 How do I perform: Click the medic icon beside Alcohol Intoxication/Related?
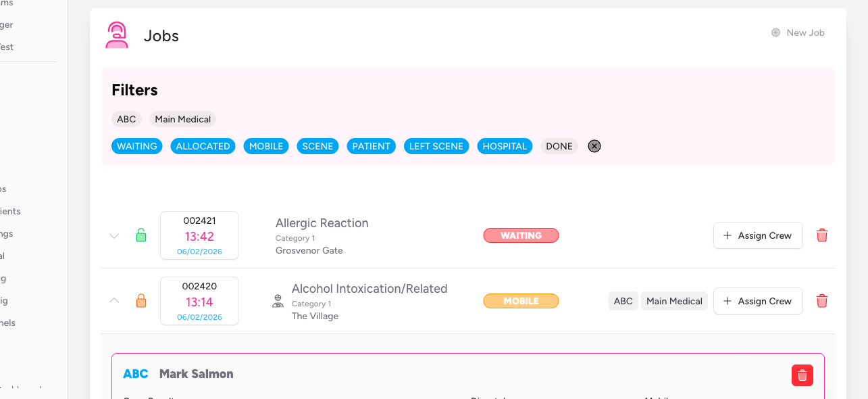coord(278,301)
